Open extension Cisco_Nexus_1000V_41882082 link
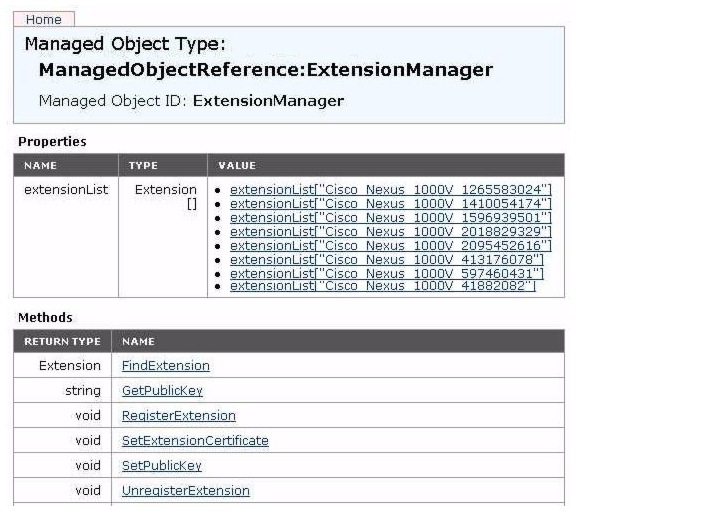 click(383, 286)
